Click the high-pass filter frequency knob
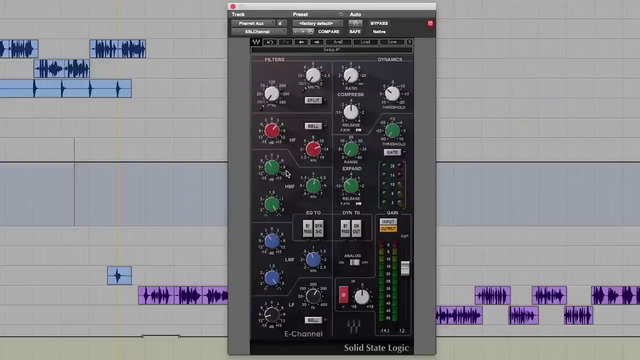The height and width of the screenshot is (360, 640). 272,94
